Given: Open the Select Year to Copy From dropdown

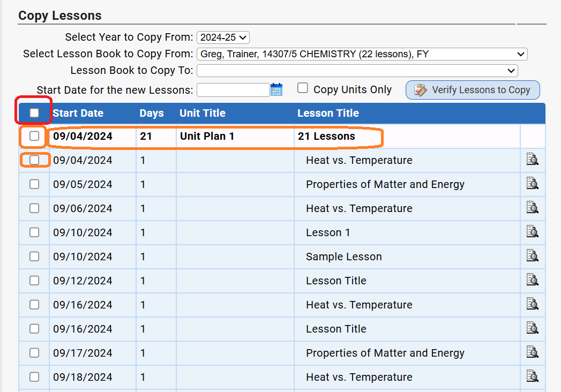Looking at the screenshot, I should pyautogui.click(x=223, y=37).
